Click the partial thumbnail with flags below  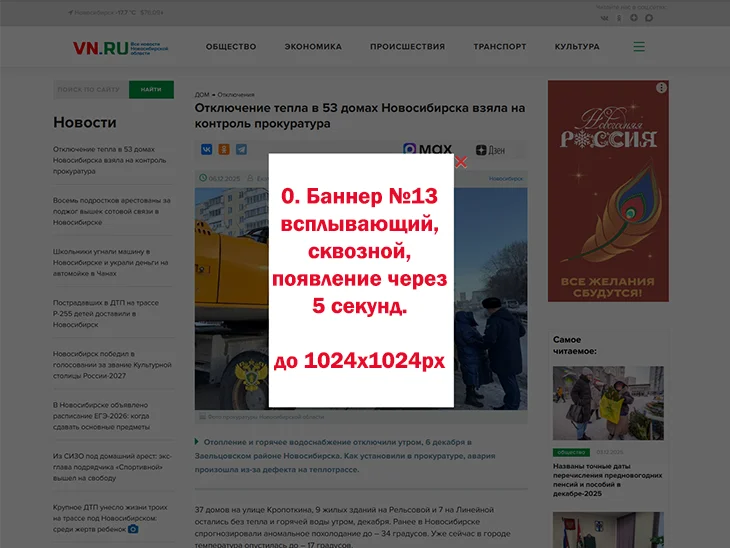608,530
